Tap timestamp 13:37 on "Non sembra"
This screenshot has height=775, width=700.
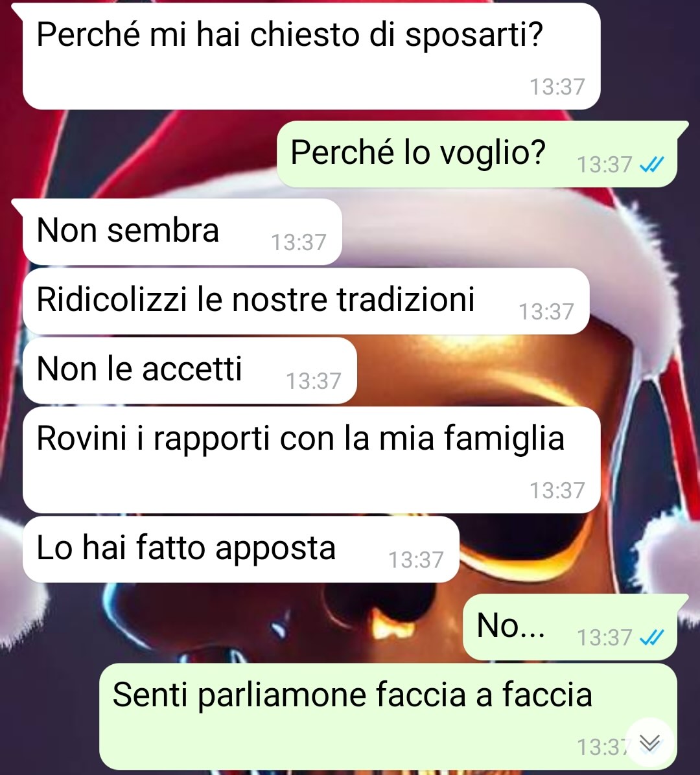pyautogui.click(x=299, y=243)
